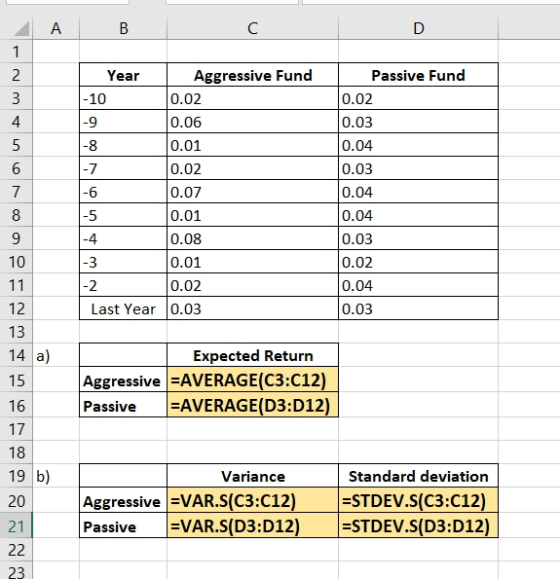Select Aggressive Fund value 0.08

[252, 238]
